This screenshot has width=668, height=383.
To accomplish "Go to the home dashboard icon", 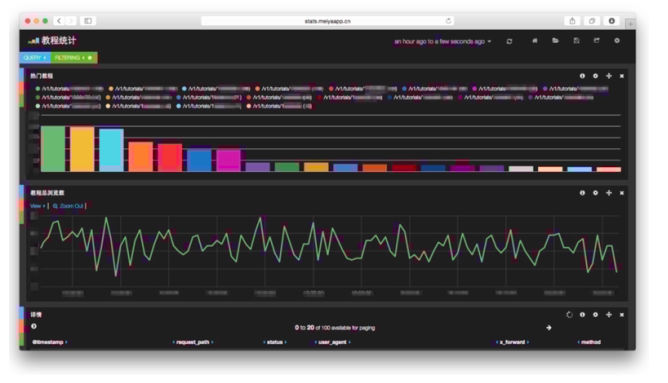I will pyautogui.click(x=534, y=40).
